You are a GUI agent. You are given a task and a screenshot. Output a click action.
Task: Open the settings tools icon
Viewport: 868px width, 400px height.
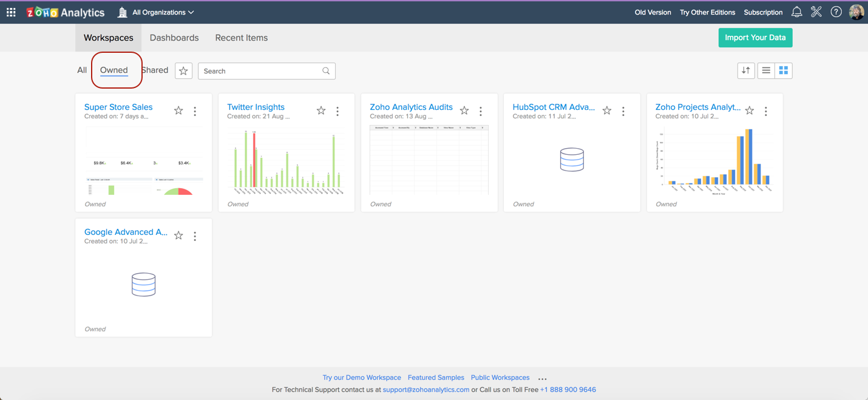click(x=816, y=12)
